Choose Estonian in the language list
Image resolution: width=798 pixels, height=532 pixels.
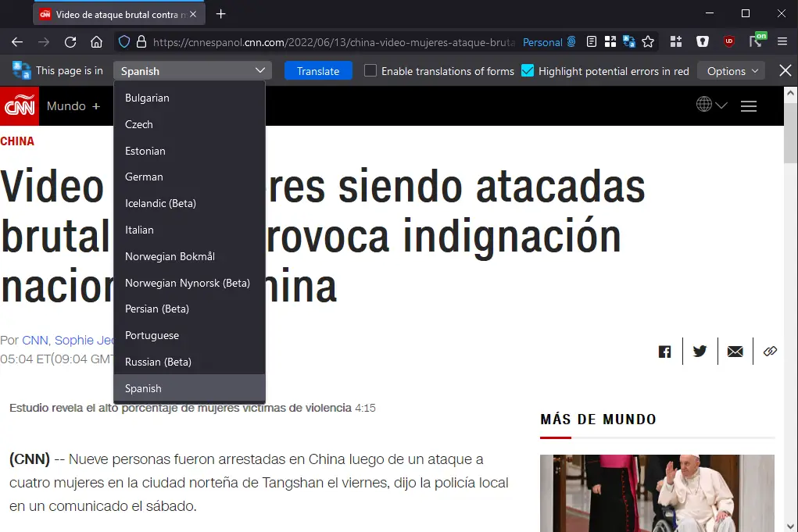(189, 151)
